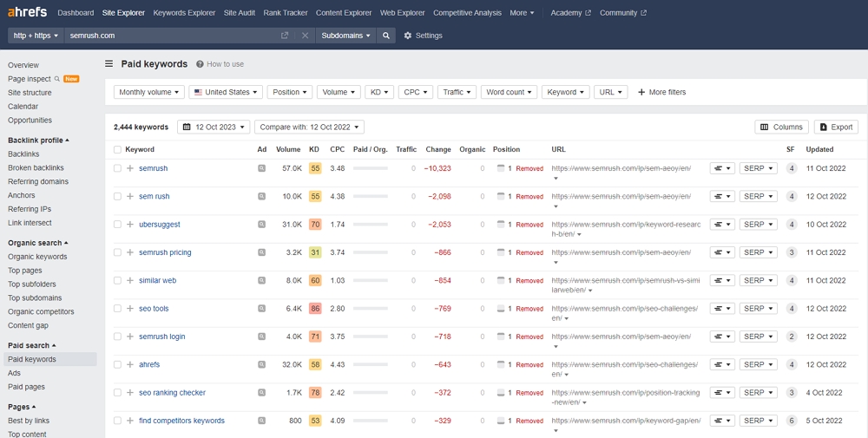Click the Export button
The height and width of the screenshot is (438, 868).
836,127
